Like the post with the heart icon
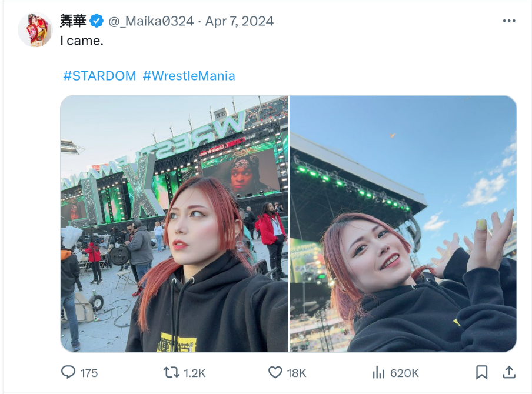The width and height of the screenshot is (532, 394). pos(275,372)
